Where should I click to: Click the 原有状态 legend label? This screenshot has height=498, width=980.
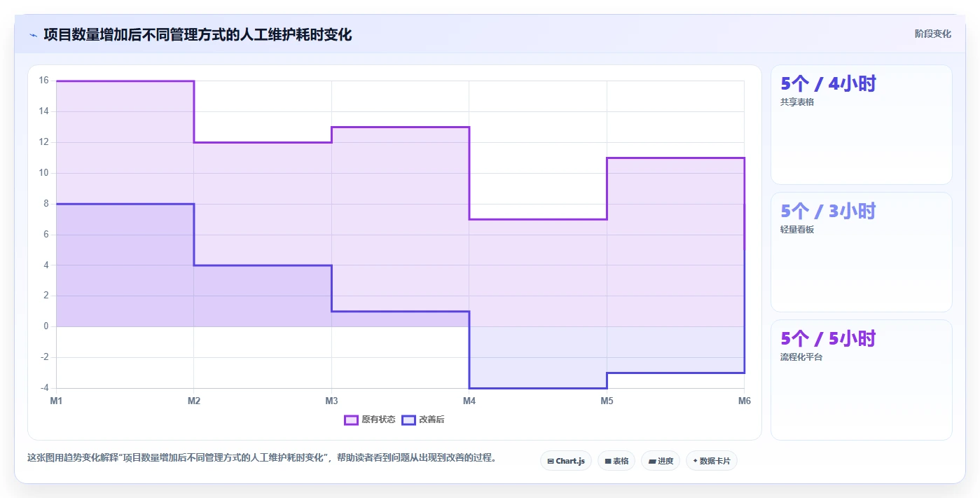coord(378,420)
